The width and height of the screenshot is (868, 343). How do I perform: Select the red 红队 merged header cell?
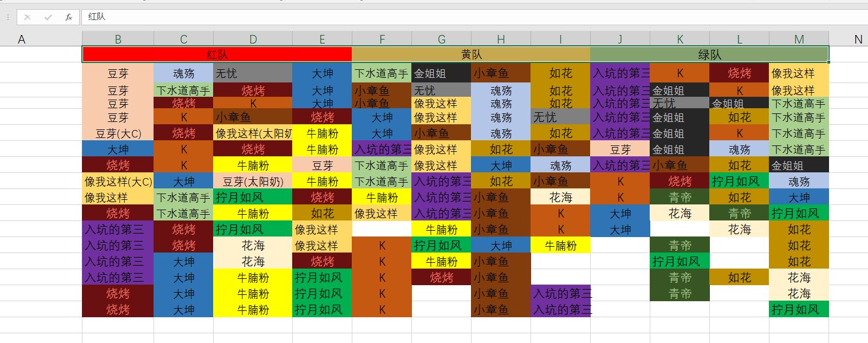(x=217, y=54)
